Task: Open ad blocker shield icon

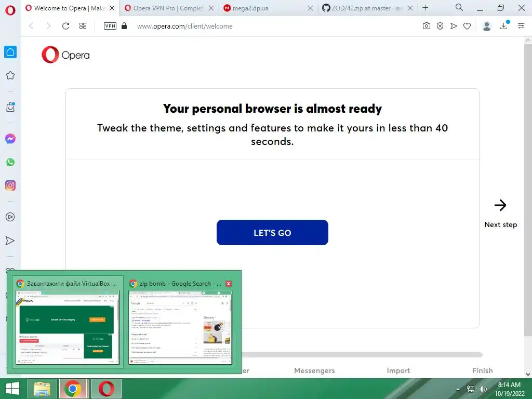Action: [x=440, y=26]
